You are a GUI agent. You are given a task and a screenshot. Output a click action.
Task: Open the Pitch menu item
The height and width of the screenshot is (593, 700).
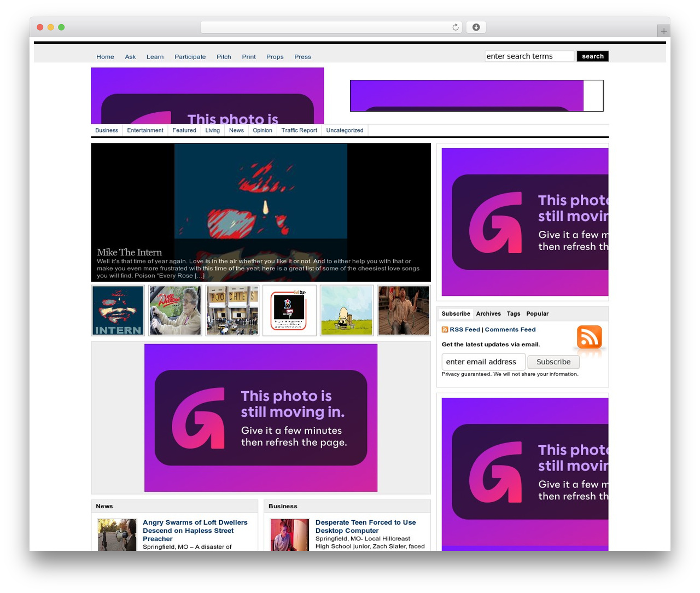(x=224, y=57)
